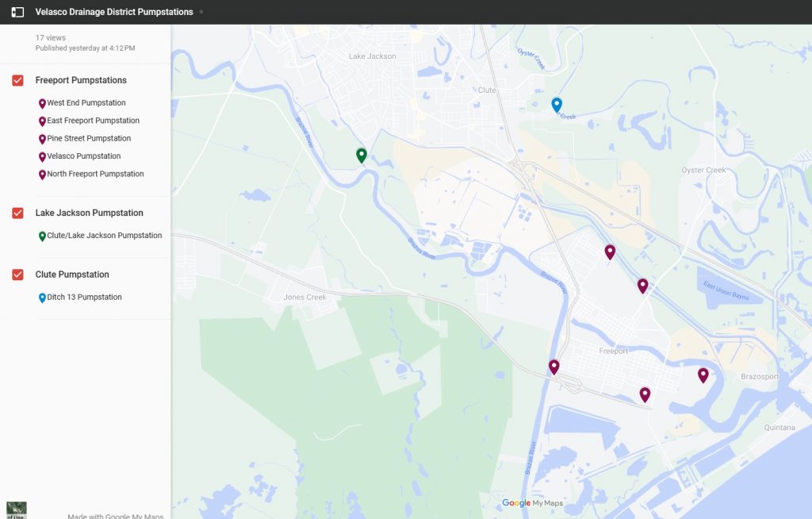812x519 pixels.
Task: Open East Freeport Pumpstation list entry
Action: (93, 121)
